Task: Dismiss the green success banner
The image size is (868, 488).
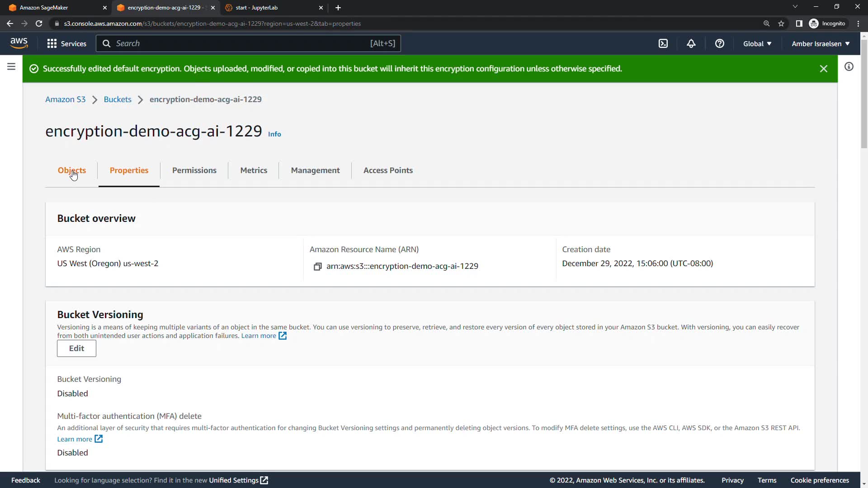Action: pyautogui.click(x=823, y=69)
